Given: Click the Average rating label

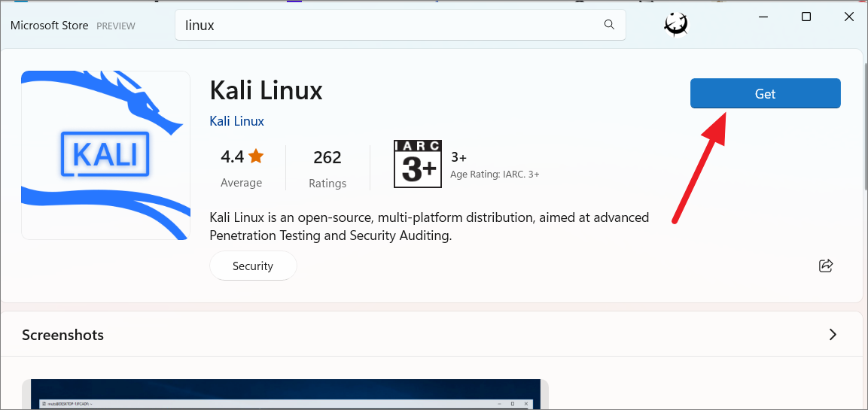Looking at the screenshot, I should 242,183.
